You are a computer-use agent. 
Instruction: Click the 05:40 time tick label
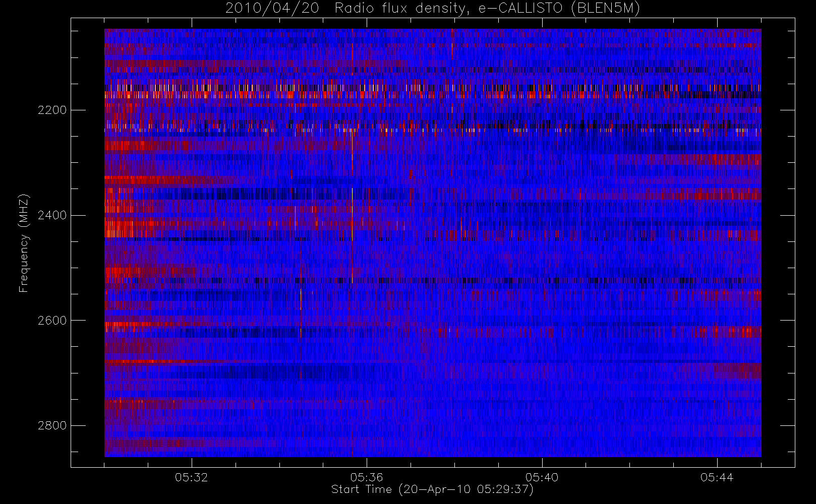542,477
